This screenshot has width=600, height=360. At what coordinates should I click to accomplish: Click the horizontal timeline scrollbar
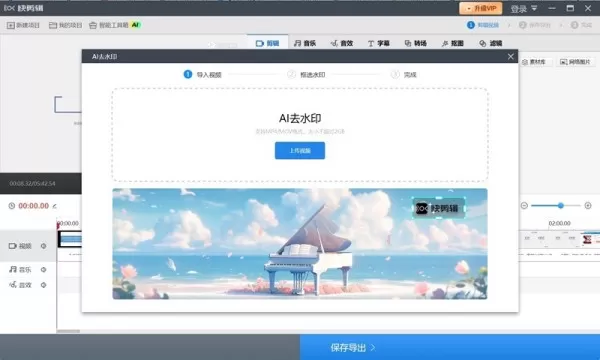(68, 331)
